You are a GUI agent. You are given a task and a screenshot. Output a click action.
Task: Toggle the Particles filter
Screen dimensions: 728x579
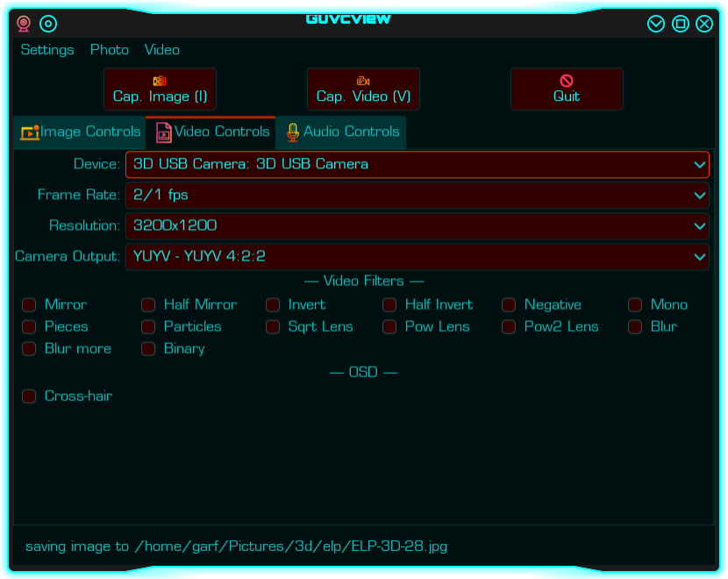point(148,327)
